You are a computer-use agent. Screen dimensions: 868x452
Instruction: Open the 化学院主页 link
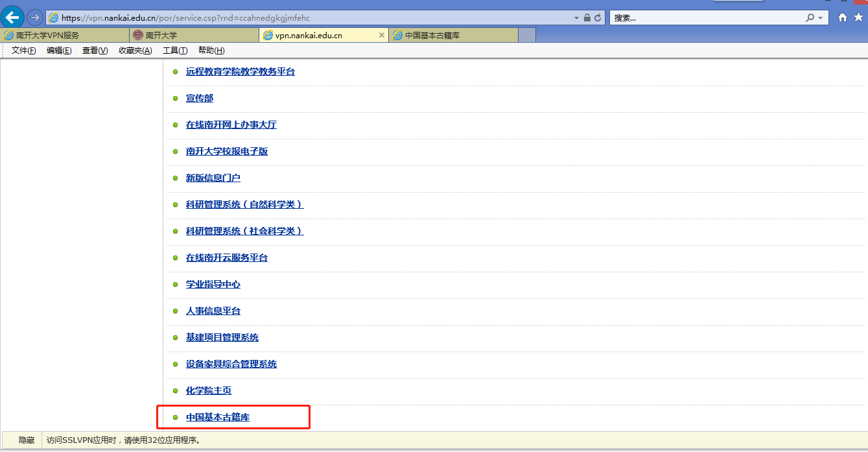pos(209,390)
